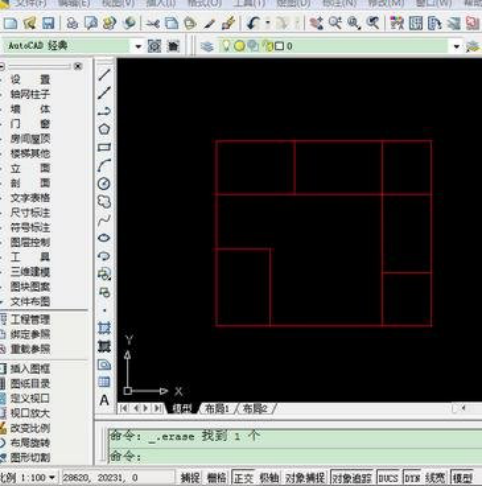Click 图纸目录 command
This screenshot has width=483, height=487.
[30, 384]
